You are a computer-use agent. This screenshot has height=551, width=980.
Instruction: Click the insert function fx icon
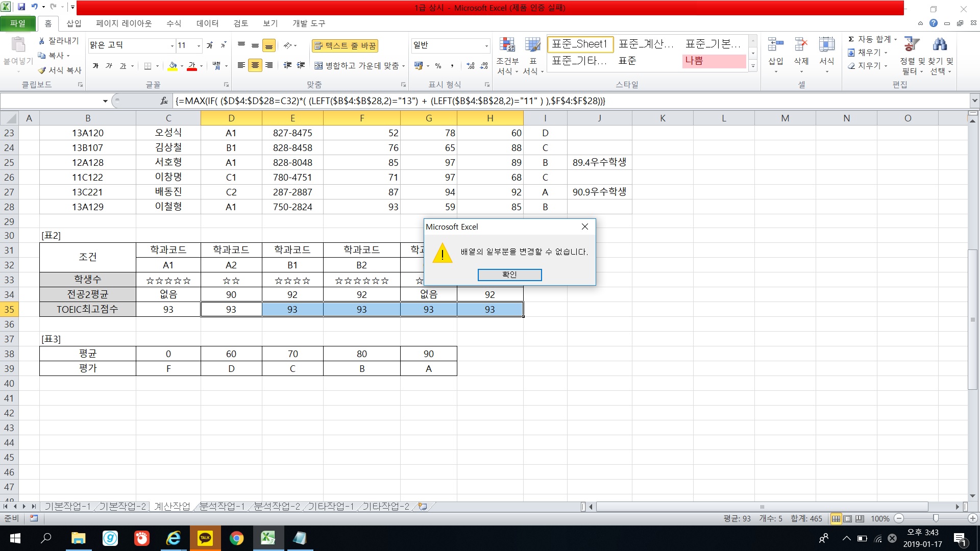pos(164,101)
